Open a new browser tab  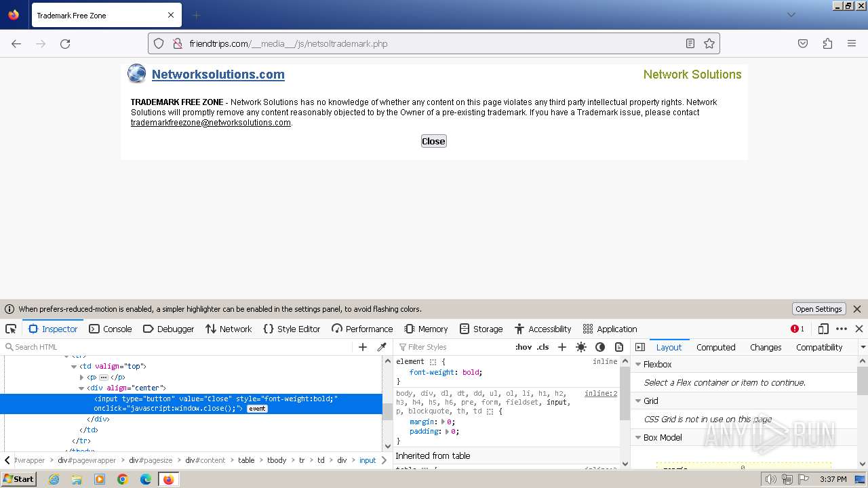point(196,15)
